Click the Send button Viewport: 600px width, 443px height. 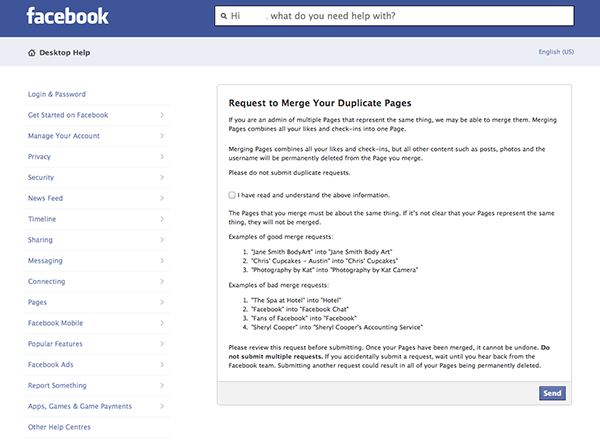552,393
